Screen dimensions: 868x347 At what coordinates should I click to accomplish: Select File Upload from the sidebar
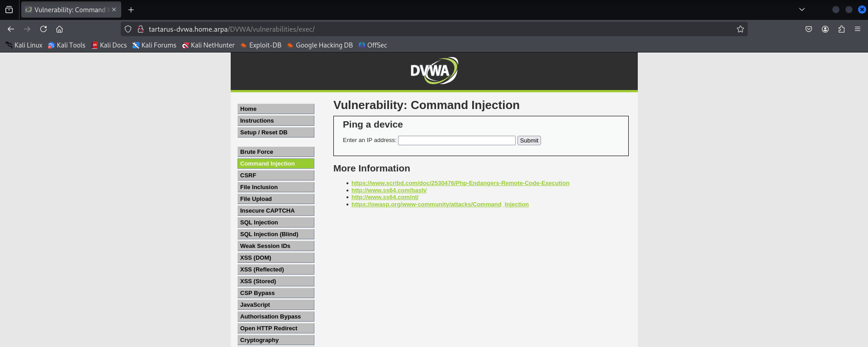(275, 199)
